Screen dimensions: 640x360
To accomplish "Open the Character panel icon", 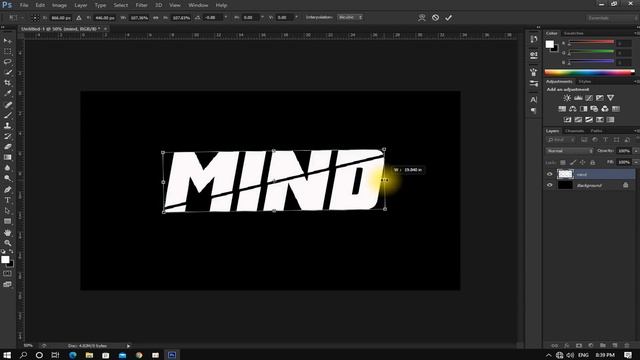I will (x=533, y=100).
